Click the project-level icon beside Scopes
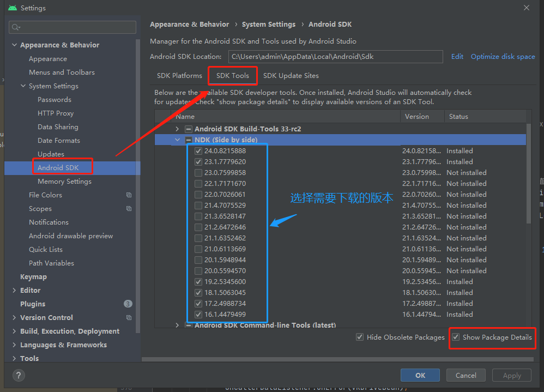This screenshot has width=544, height=392. [x=129, y=208]
